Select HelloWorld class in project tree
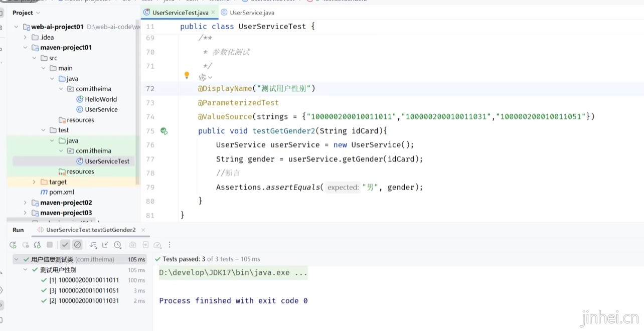This screenshot has width=644, height=331. point(100,99)
